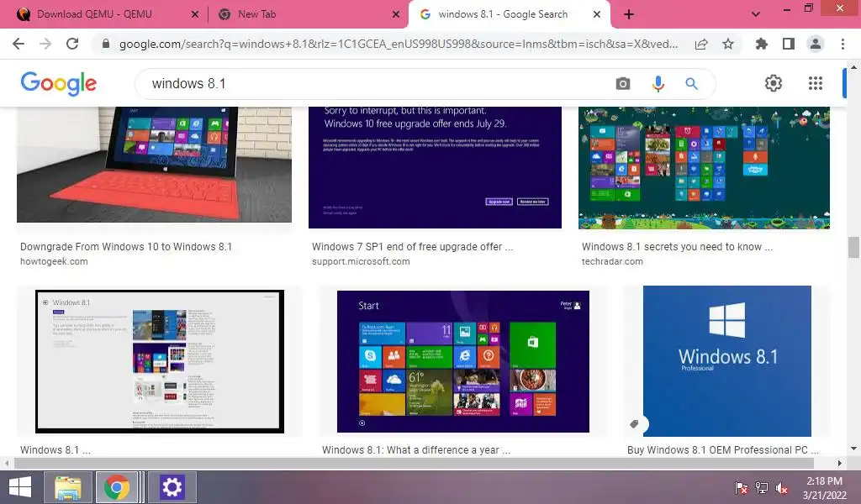Open the purple Start screen image
This screenshot has height=504, width=861.
point(463,361)
